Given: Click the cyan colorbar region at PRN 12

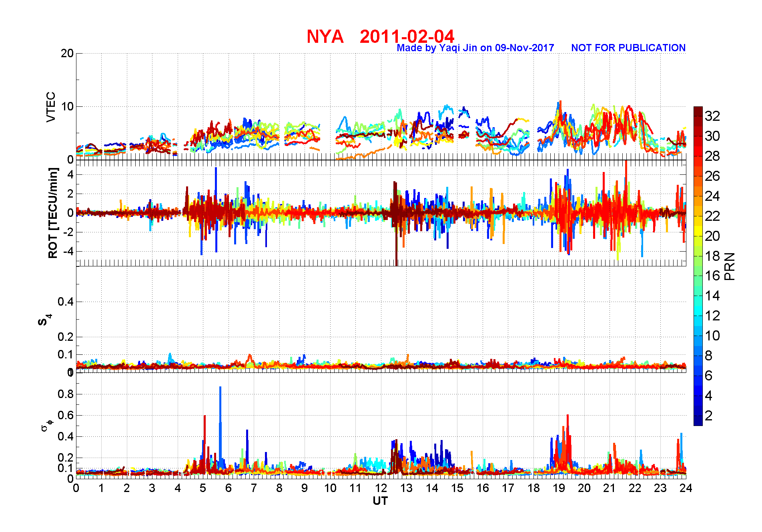Looking at the screenshot, I should coord(698,316).
